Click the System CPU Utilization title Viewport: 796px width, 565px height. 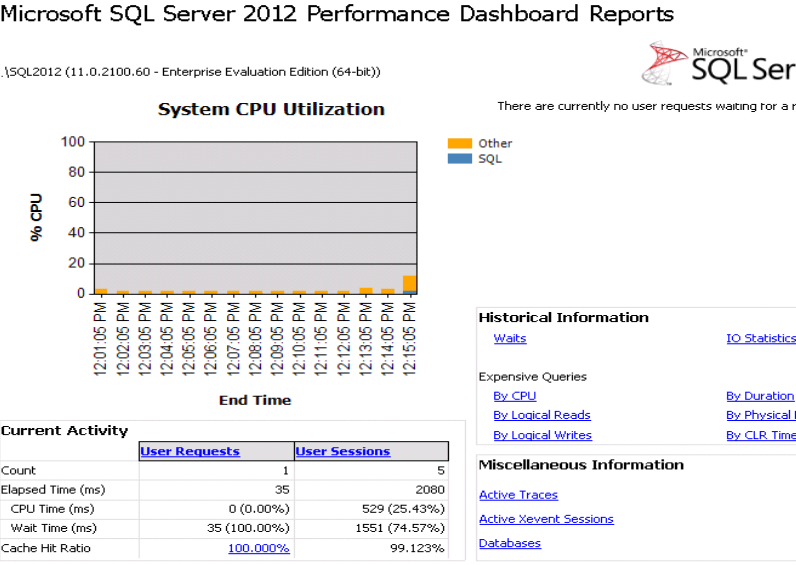271,109
